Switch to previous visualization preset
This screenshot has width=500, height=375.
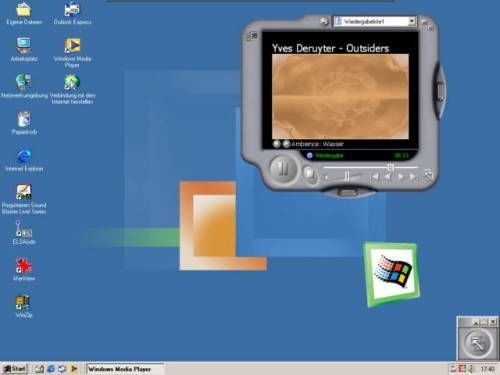[276, 144]
